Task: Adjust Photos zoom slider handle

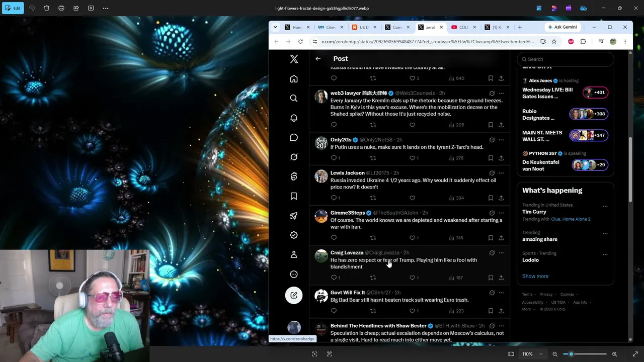Action: pos(571,354)
